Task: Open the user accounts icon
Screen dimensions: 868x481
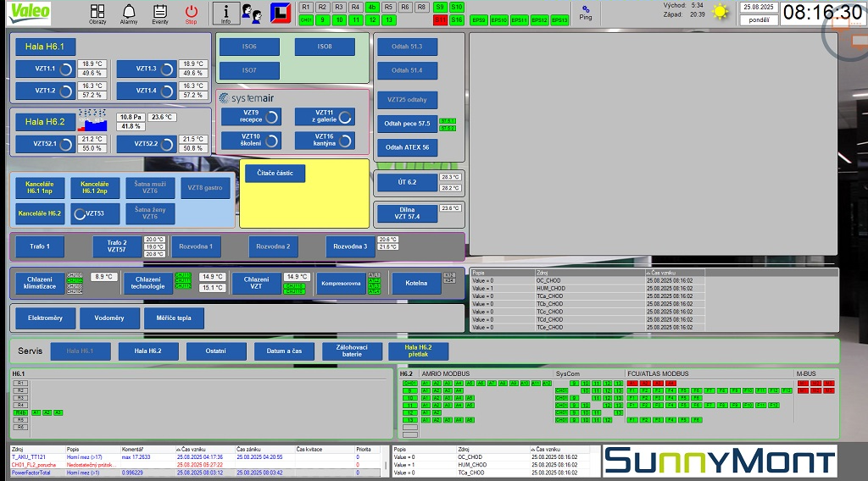Action: [x=252, y=13]
